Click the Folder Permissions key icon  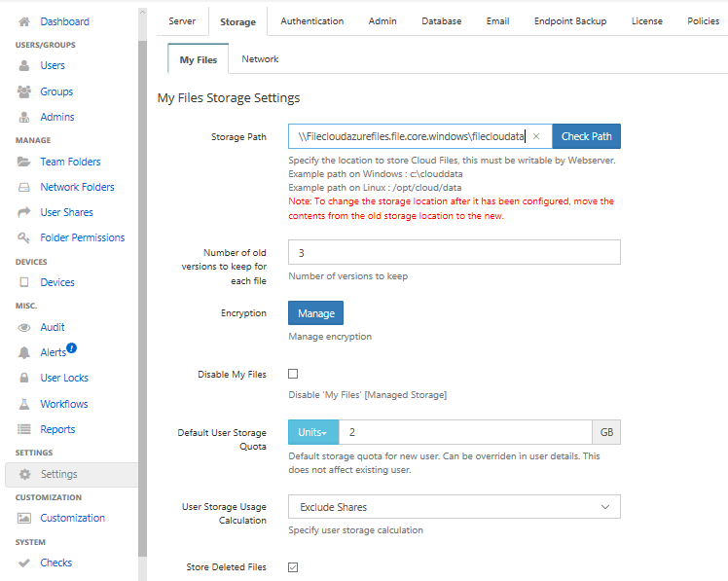point(24,237)
